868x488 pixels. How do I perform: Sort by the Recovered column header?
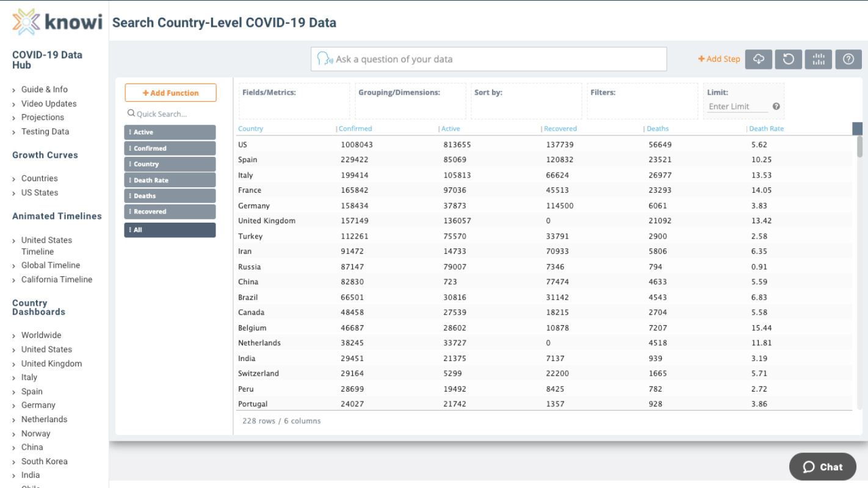[x=560, y=129]
